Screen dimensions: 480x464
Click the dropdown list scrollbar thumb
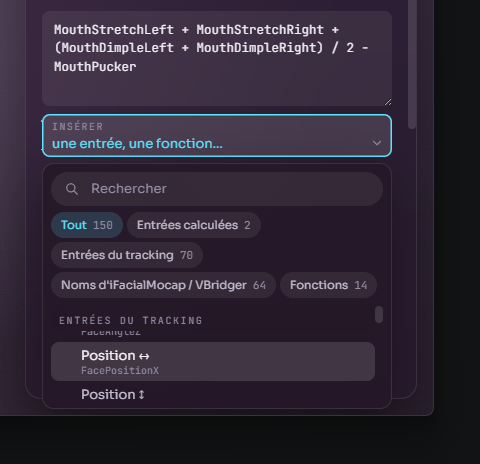click(x=379, y=315)
